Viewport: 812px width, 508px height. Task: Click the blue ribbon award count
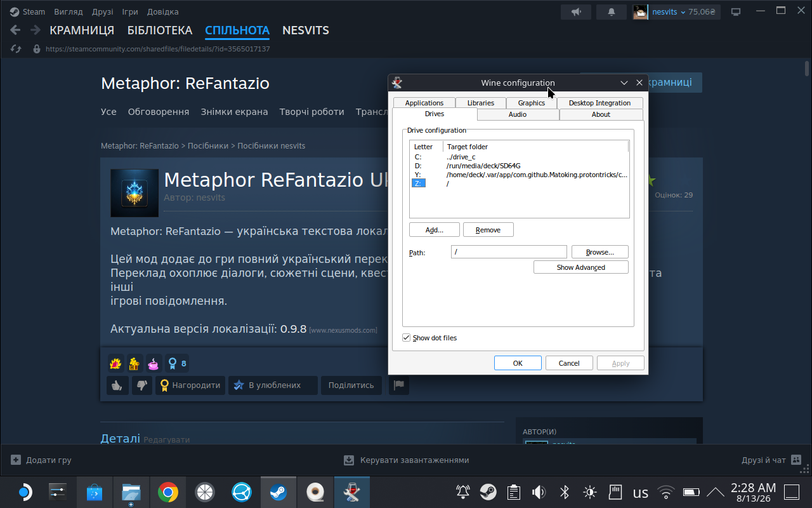coord(176,364)
